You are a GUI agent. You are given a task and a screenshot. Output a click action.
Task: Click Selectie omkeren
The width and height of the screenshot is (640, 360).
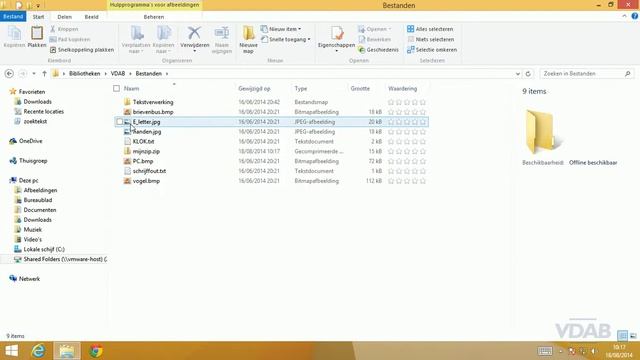pyautogui.click(x=432, y=49)
